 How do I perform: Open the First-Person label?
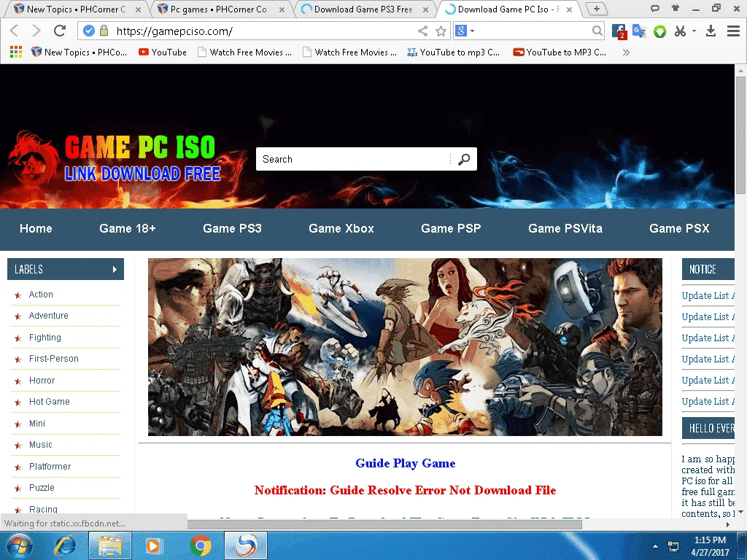(x=54, y=359)
